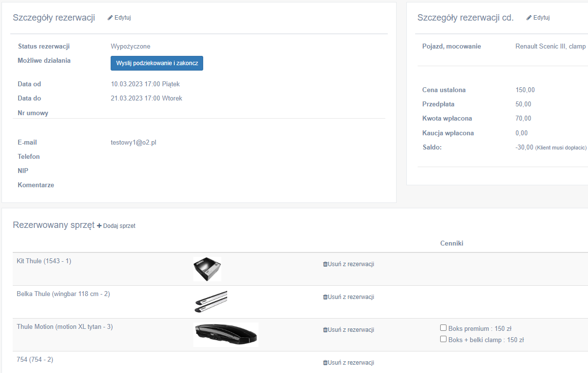588x373 pixels.
Task: Click the Kit Thule (1543 - 1) item name
Action: [x=44, y=261]
